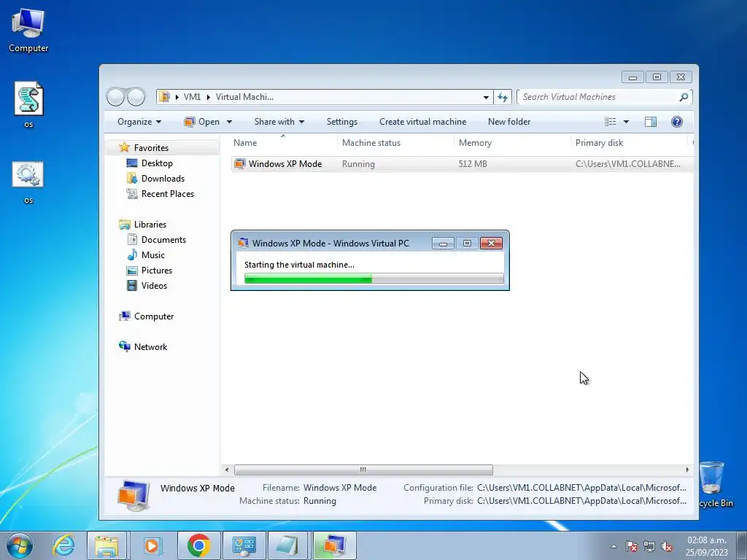Screen dimensions: 747x560
Task: Open the Recycle Bin on desktop
Action: coord(715,484)
